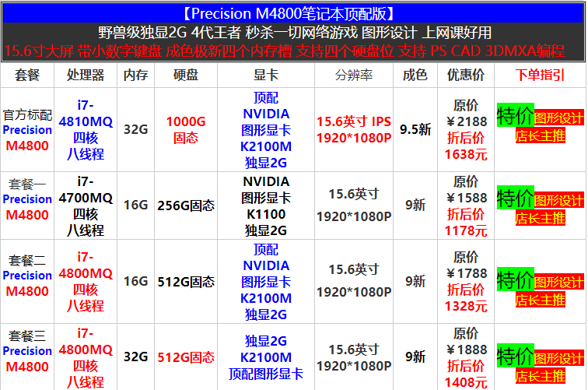Click the 15.6英寸 1920*1080P cell in 套餐三 row
The width and height of the screenshot is (588, 390).
[x=354, y=357]
